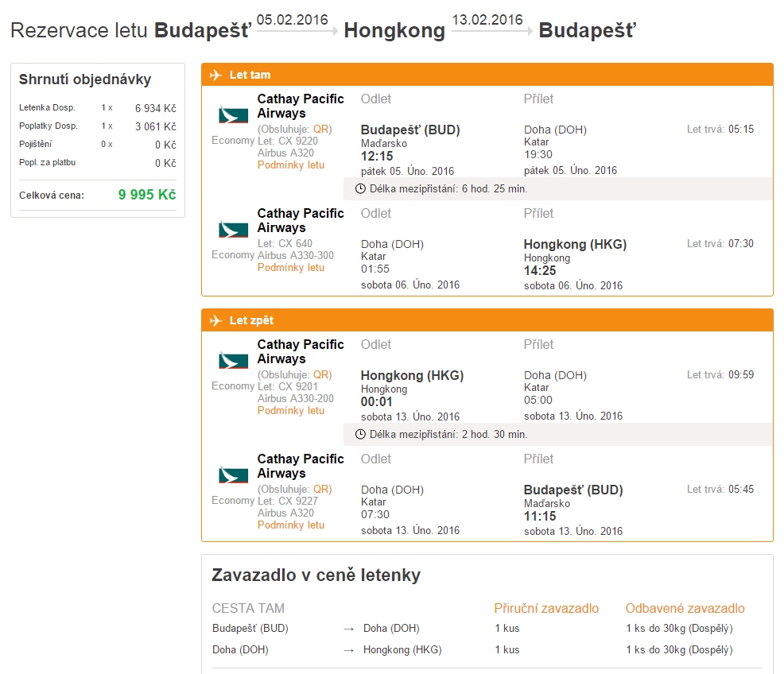Click Cathay Pacific logo for flight CX 640

click(233, 229)
